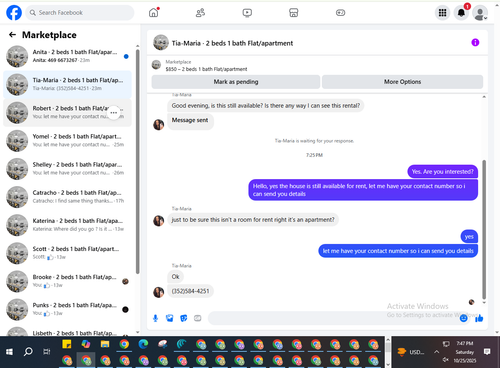The height and width of the screenshot is (368, 500).
Task: Open the Windows Start menu
Action: [x=9, y=352]
